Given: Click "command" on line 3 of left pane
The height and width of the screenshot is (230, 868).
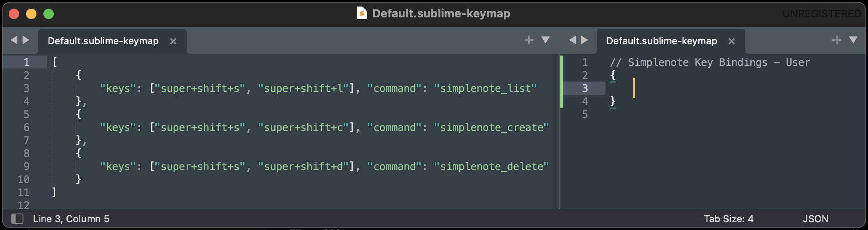Looking at the screenshot, I should click(395, 89).
